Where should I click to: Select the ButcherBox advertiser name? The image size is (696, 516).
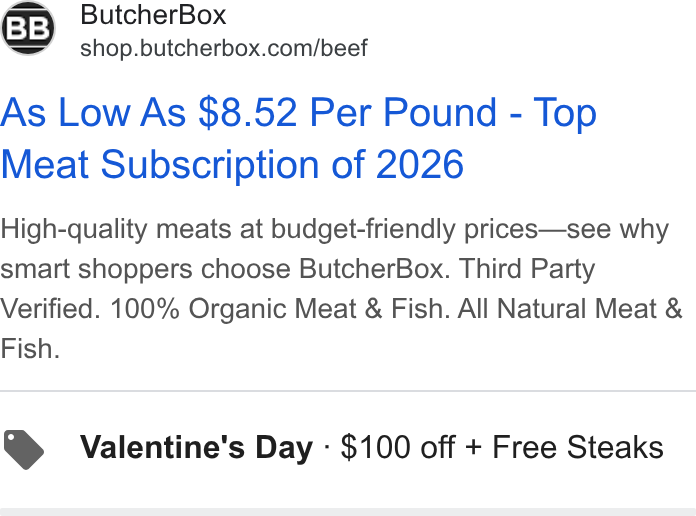click(153, 15)
